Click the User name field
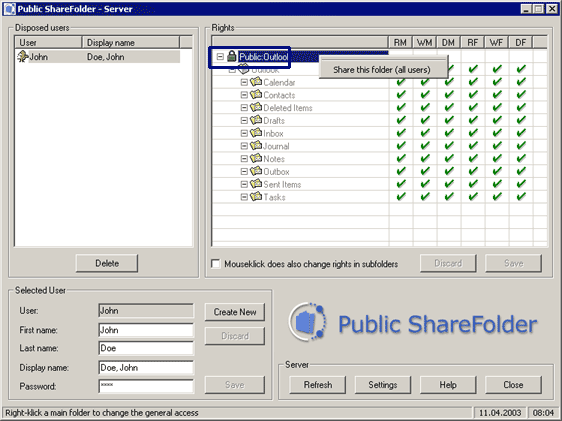 click(x=146, y=311)
